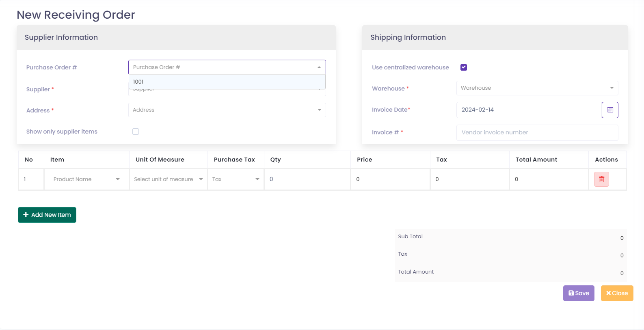Open the Product Name dropdown
Screen dimensions: 644x330
point(86,179)
